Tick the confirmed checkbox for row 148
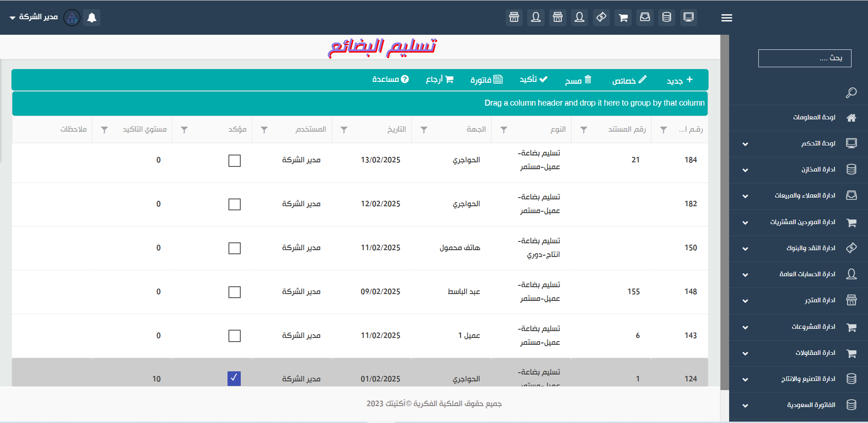 click(234, 292)
